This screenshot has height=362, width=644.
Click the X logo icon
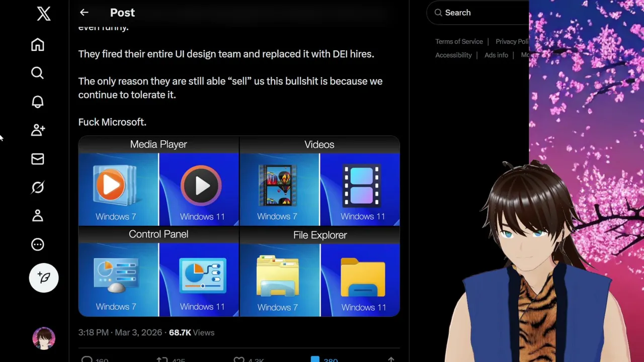[44, 14]
